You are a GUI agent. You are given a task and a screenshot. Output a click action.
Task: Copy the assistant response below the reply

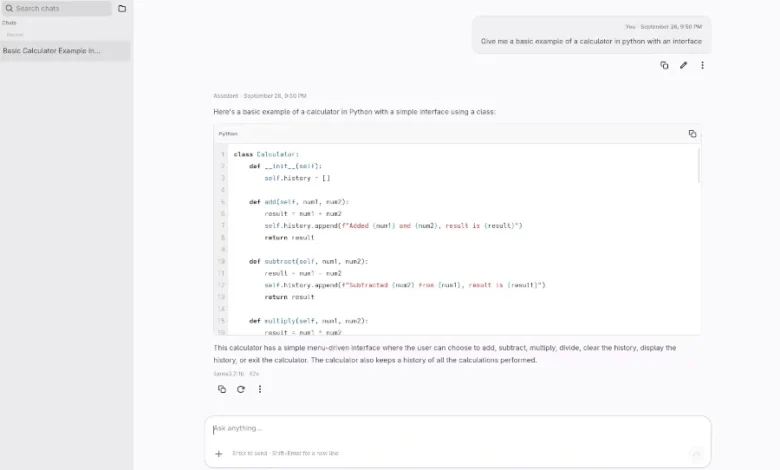tap(222, 389)
